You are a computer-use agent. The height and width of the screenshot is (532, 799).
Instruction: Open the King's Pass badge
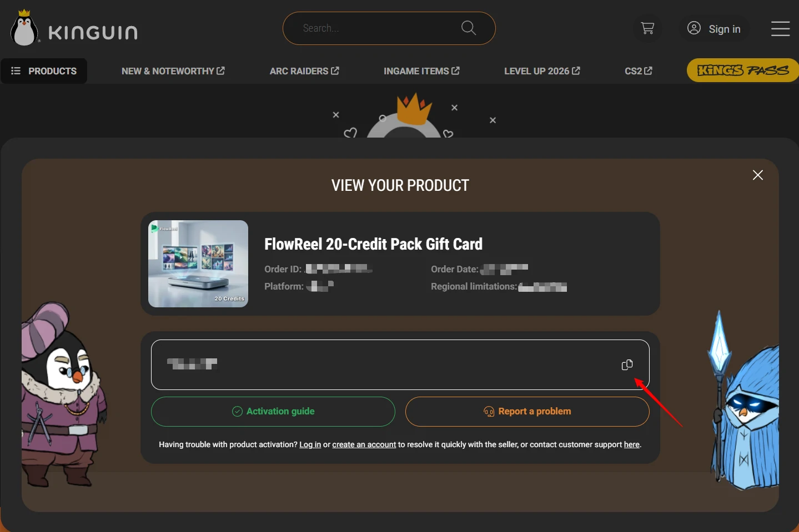tap(743, 70)
